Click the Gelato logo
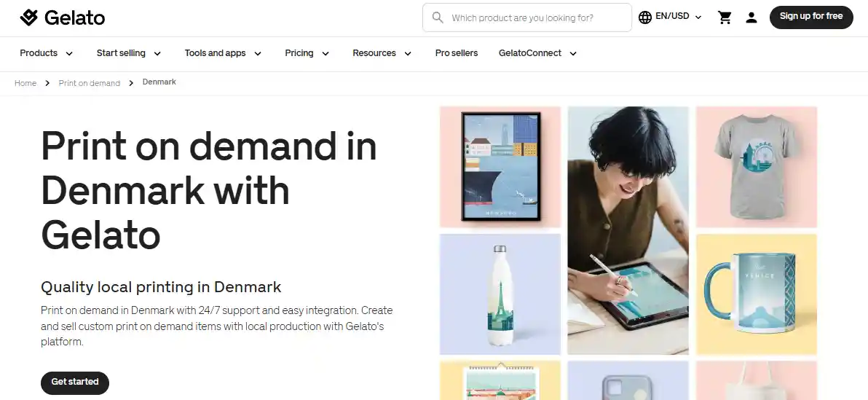The width and height of the screenshot is (868, 400). click(x=62, y=17)
